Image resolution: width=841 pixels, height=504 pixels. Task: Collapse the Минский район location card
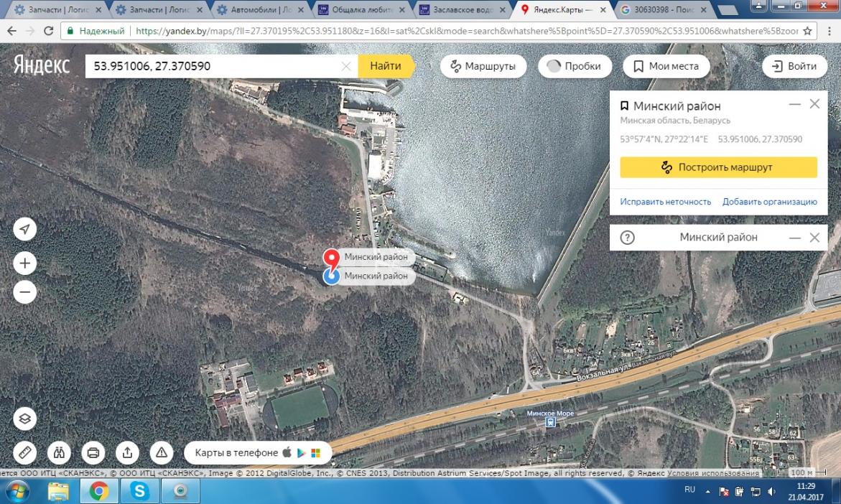[x=794, y=104]
